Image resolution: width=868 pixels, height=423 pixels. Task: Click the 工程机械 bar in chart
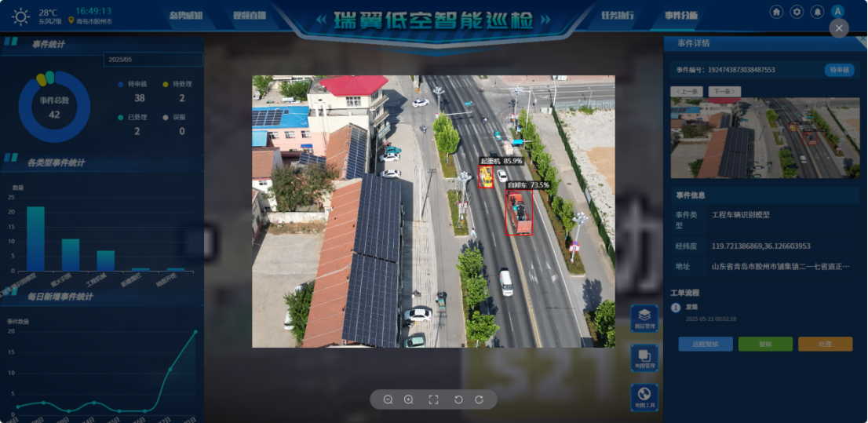pyautogui.click(x=106, y=261)
